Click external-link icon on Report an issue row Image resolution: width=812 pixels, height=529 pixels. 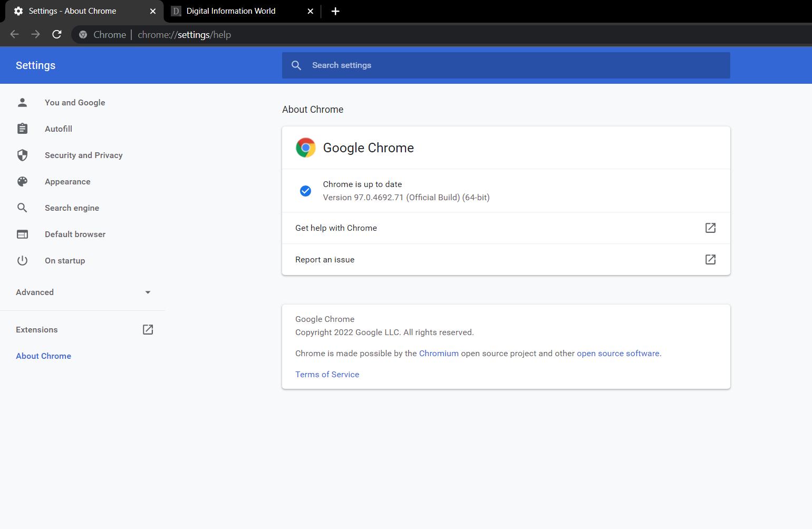coord(710,259)
